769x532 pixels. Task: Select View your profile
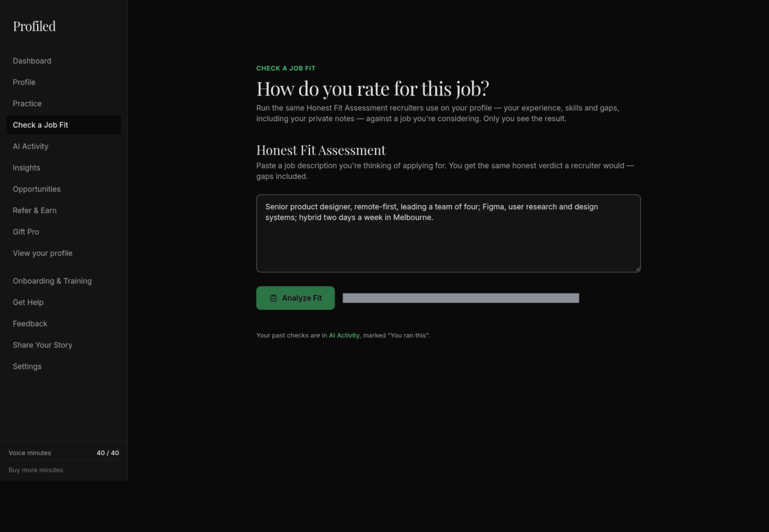(42, 253)
